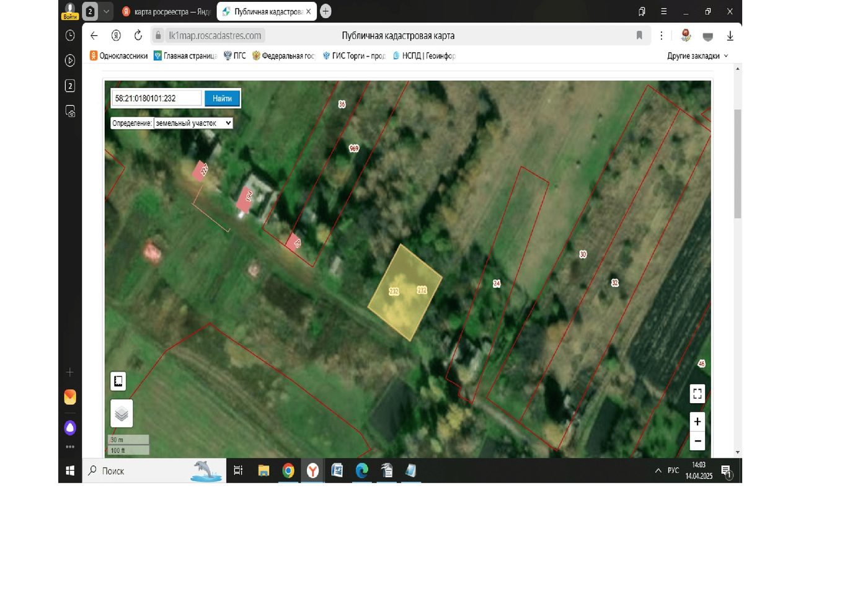868x614 pixels.
Task: Open a new browser tab
Action: [x=325, y=11]
